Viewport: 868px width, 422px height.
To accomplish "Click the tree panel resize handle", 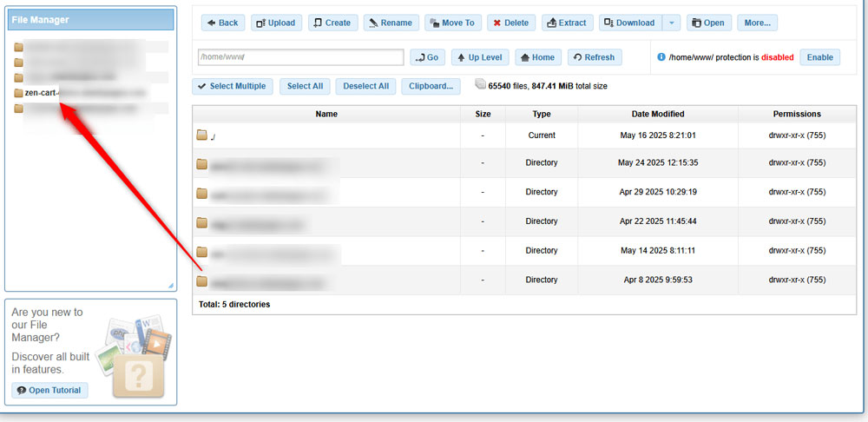I will 170,286.
